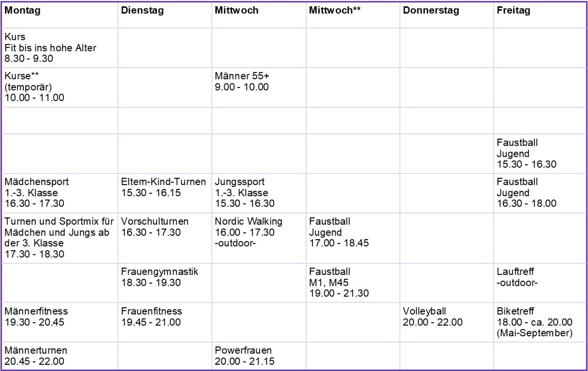Image resolution: width=588 pixels, height=371 pixels.
Task: Click the Vorschulturnen 16.30 cell
Action: click(x=164, y=237)
